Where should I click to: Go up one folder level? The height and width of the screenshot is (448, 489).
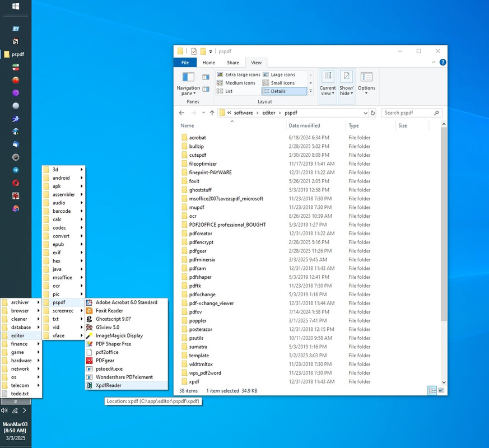212,113
